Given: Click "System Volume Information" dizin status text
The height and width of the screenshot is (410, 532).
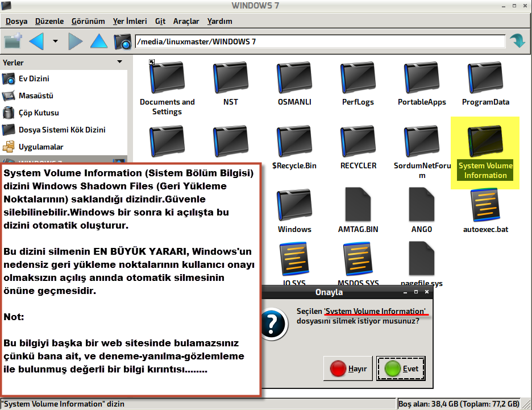Looking at the screenshot, I should point(63,404).
